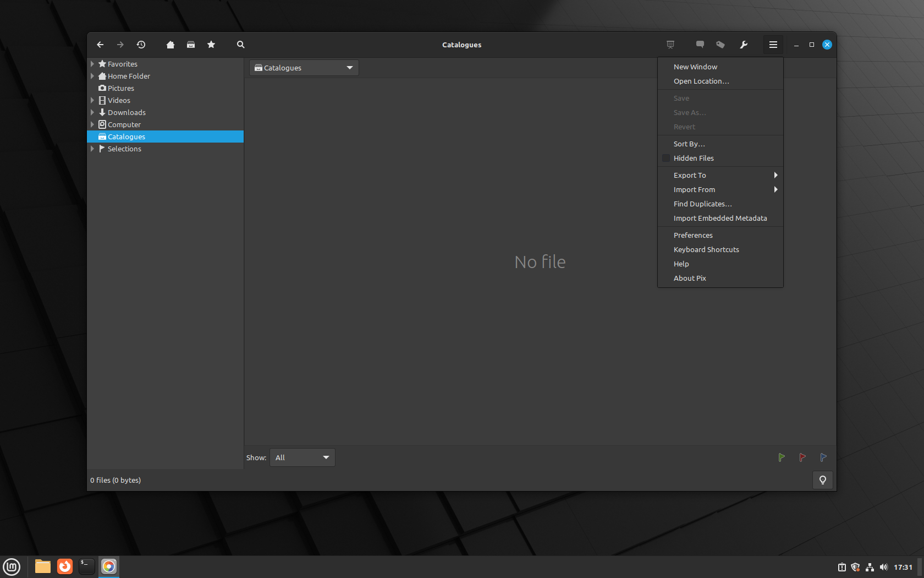Open the catalogues drawer icon in the toolbar
The width and height of the screenshot is (924, 578).
coord(191,45)
